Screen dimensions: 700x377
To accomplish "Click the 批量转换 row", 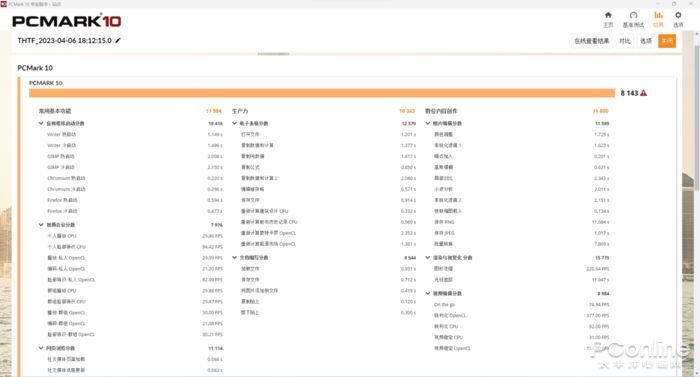I will coord(521,243).
